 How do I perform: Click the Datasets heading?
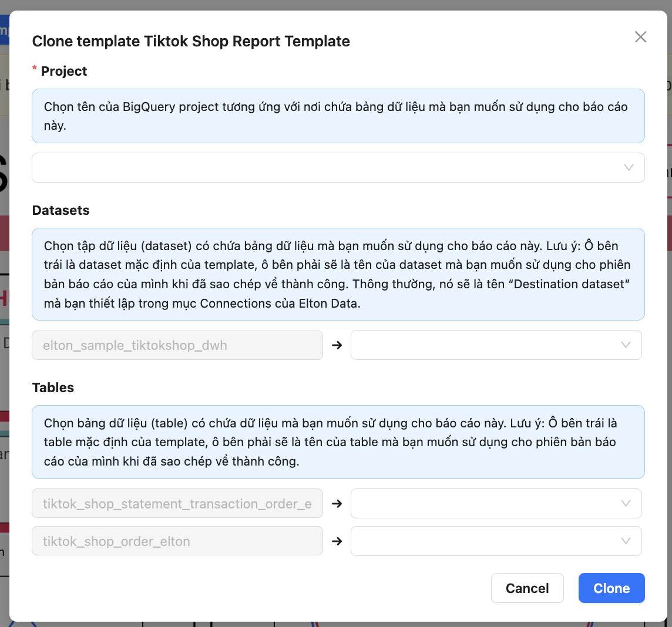tap(61, 210)
